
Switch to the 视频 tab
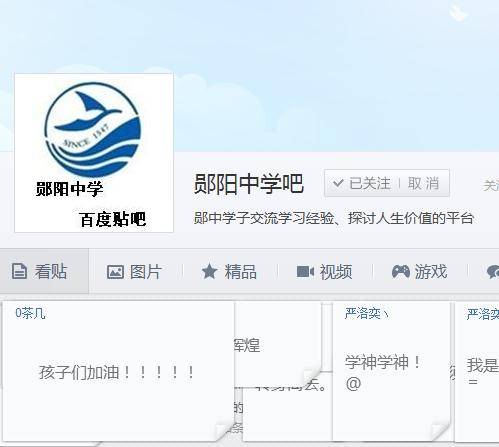point(324,271)
